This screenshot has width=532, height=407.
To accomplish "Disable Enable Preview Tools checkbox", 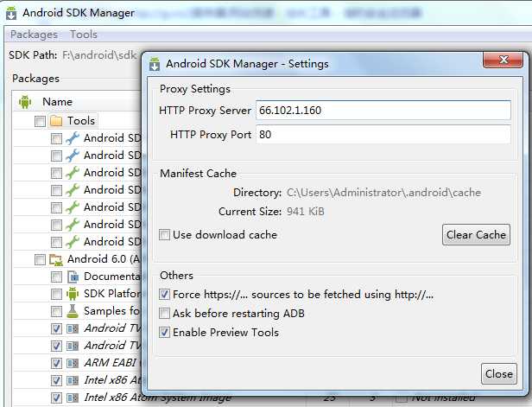I will pos(165,332).
